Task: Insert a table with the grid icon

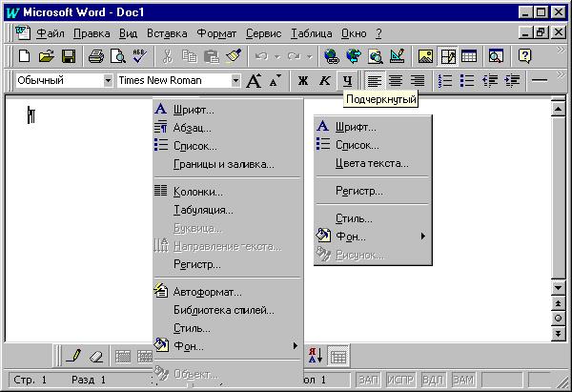Action: click(469, 56)
